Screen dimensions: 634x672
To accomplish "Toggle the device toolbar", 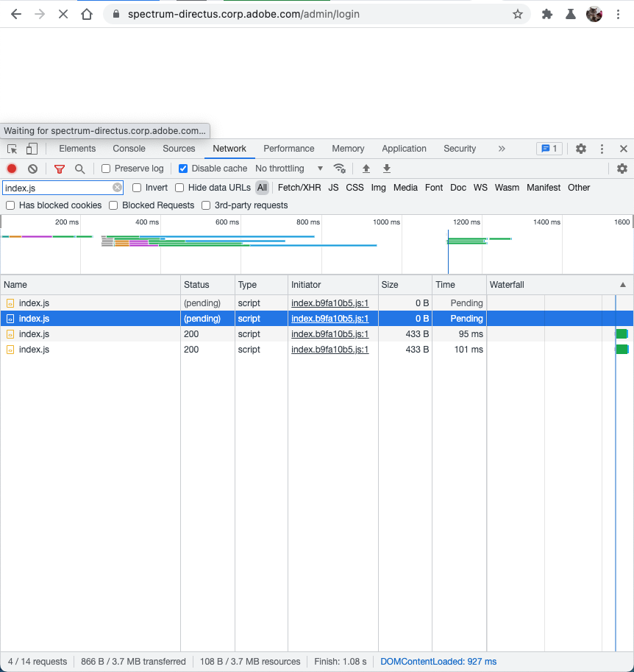I will [x=30, y=149].
